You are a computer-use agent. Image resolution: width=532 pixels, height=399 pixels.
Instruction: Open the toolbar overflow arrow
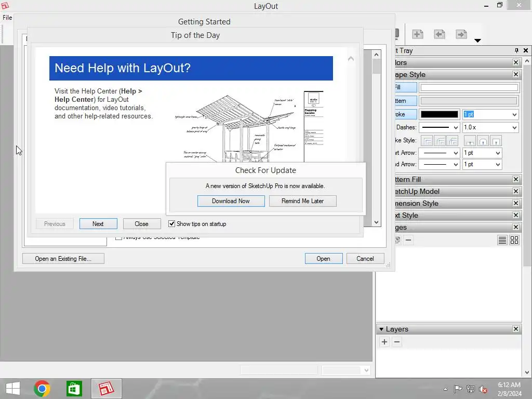[477, 41]
